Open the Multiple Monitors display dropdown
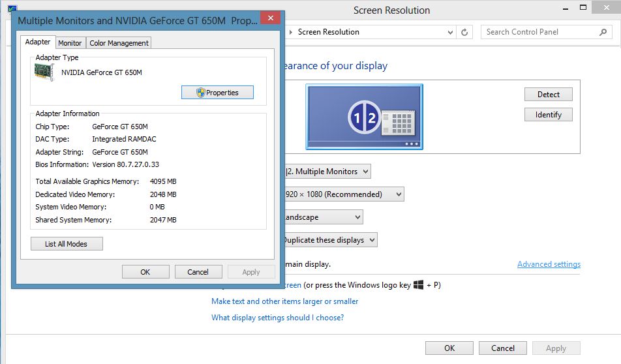 click(x=328, y=172)
